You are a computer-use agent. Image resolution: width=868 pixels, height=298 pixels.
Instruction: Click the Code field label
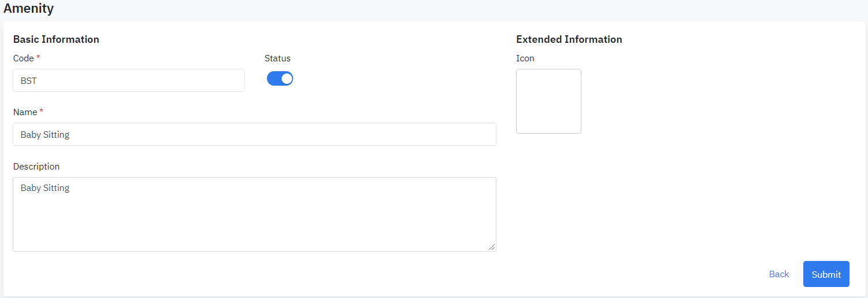pos(24,58)
